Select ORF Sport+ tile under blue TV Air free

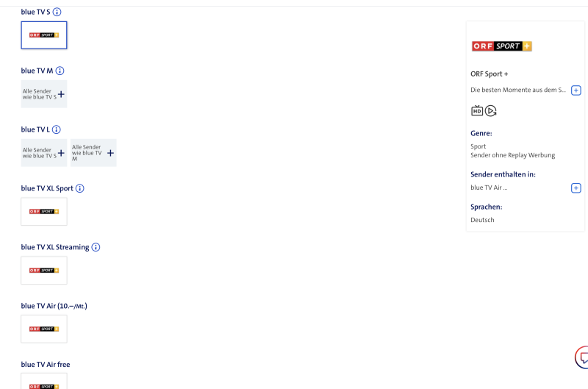click(x=44, y=384)
